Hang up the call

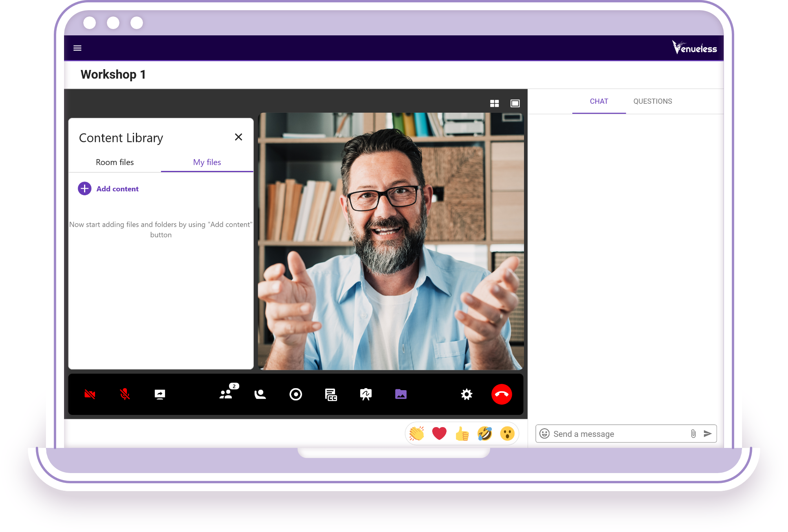pyautogui.click(x=502, y=394)
